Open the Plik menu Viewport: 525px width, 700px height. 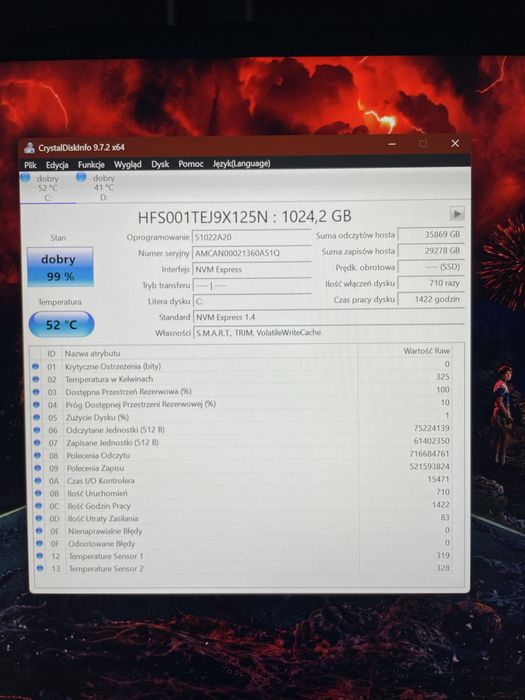tap(30, 165)
